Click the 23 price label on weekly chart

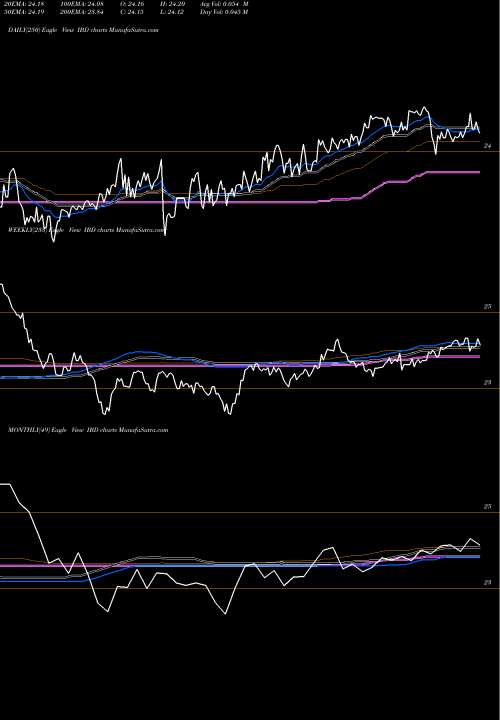[x=488, y=382]
